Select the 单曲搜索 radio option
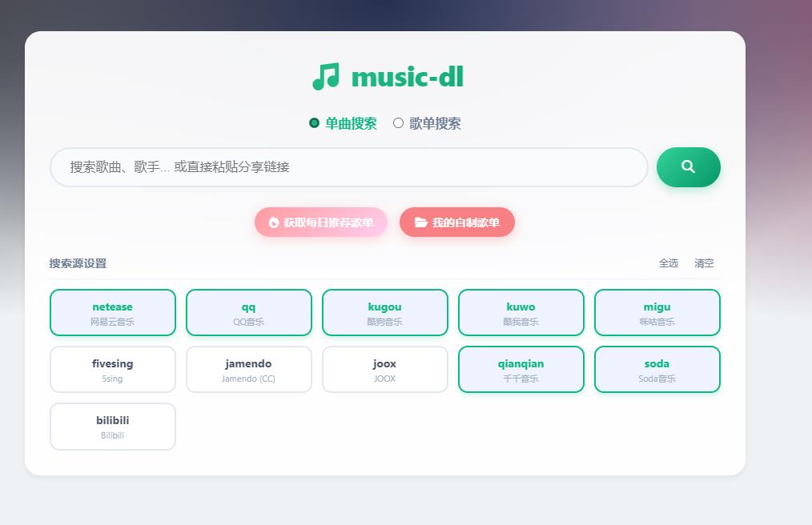The width and height of the screenshot is (812, 525). 313,123
